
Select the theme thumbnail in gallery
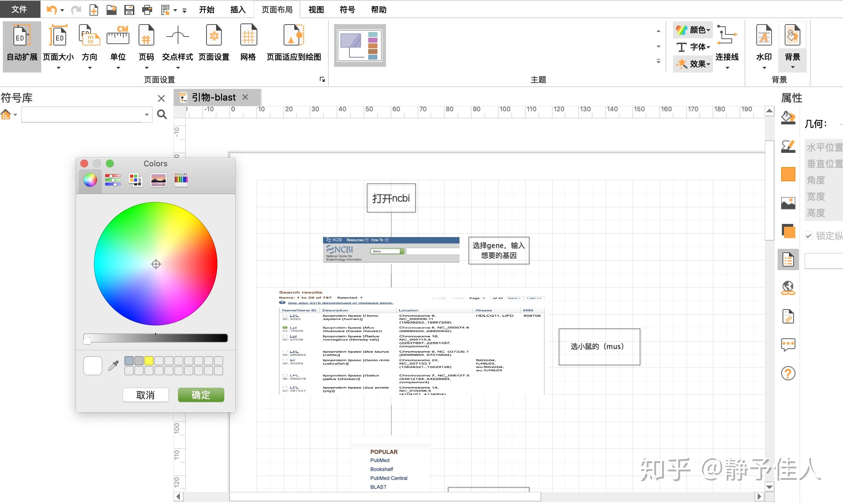[x=360, y=45]
